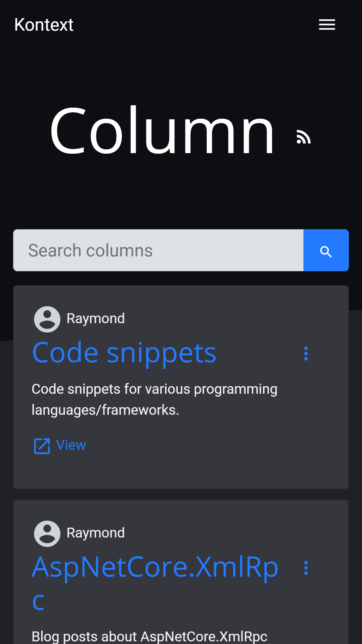Click the blue search magnifier button

[326, 250]
